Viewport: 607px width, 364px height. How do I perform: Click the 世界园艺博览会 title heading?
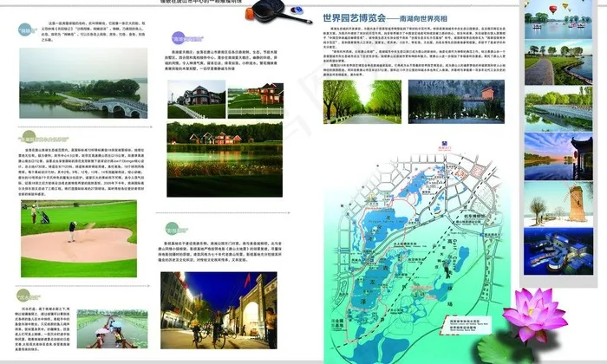(354, 16)
